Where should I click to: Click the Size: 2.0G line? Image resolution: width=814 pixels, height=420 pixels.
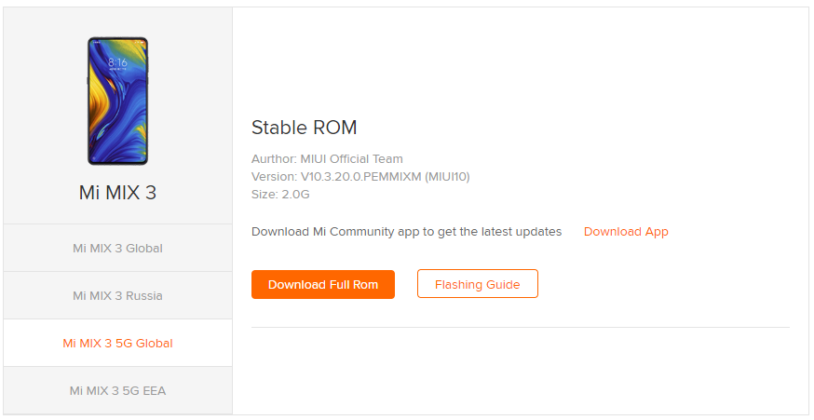(x=280, y=195)
